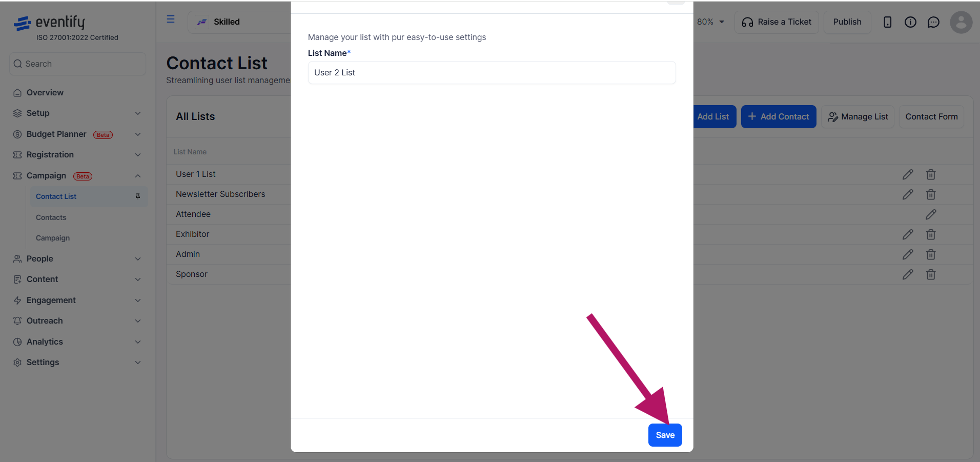This screenshot has width=980, height=462.
Task: Open Campaign submenu item
Action: pyautogui.click(x=53, y=238)
